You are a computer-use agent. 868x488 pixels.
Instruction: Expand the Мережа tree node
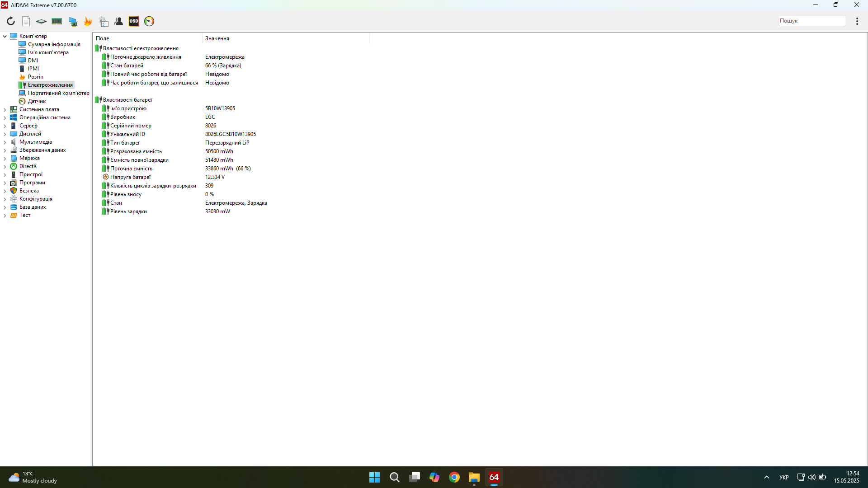5,158
